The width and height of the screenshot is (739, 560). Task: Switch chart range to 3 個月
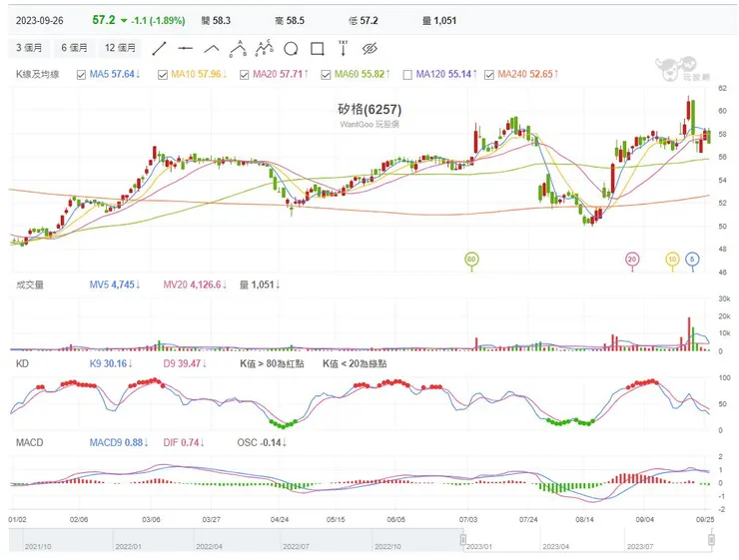pos(29,48)
